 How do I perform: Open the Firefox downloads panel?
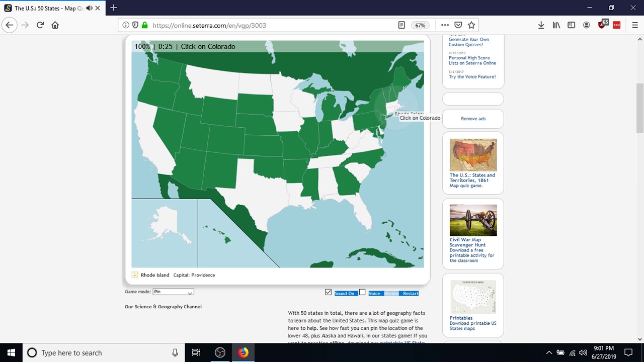[x=541, y=25]
